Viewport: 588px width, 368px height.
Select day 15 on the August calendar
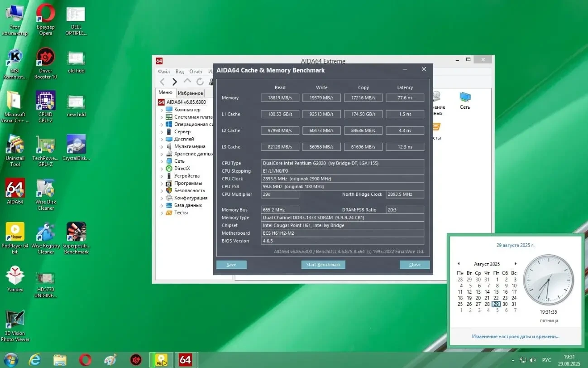click(496, 292)
